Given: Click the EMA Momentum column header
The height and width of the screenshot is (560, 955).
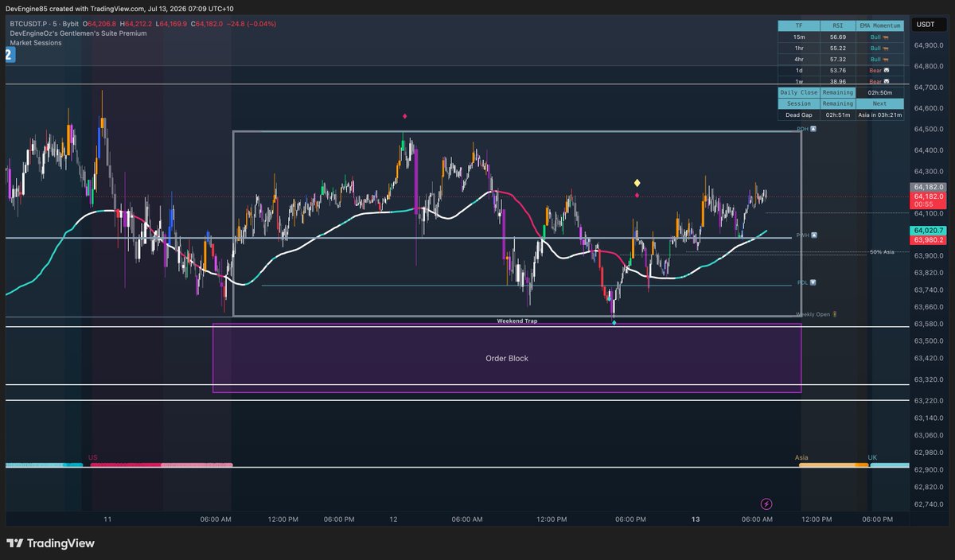Looking at the screenshot, I should click(879, 25).
